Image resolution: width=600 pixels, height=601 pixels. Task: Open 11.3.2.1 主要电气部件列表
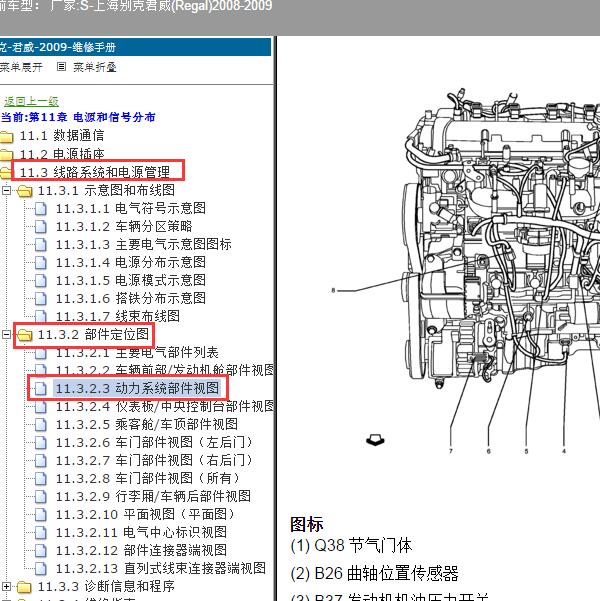tap(137, 352)
